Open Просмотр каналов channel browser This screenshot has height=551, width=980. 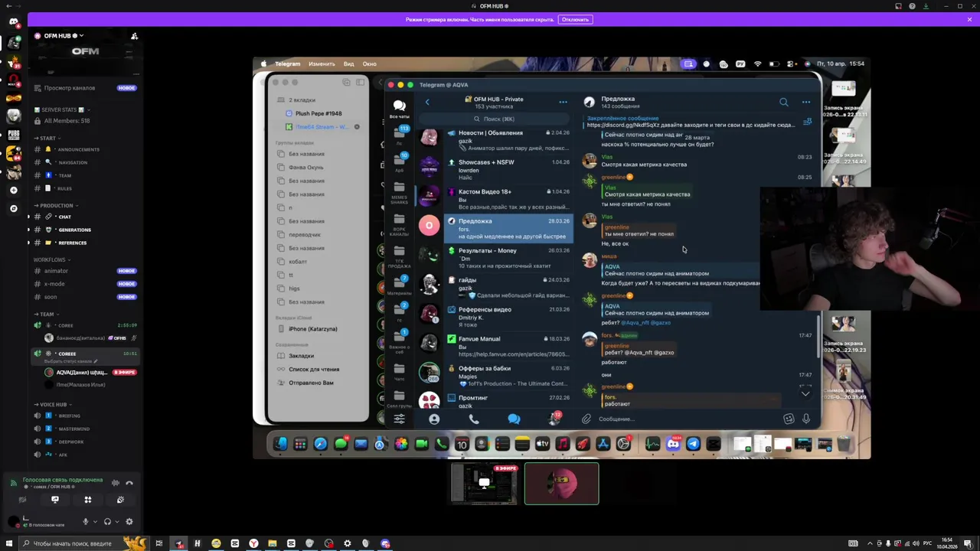coord(84,88)
